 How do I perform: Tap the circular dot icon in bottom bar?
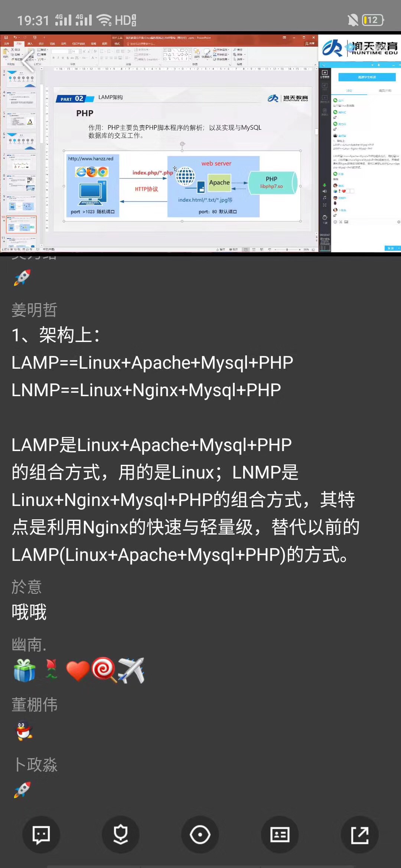tap(200, 835)
